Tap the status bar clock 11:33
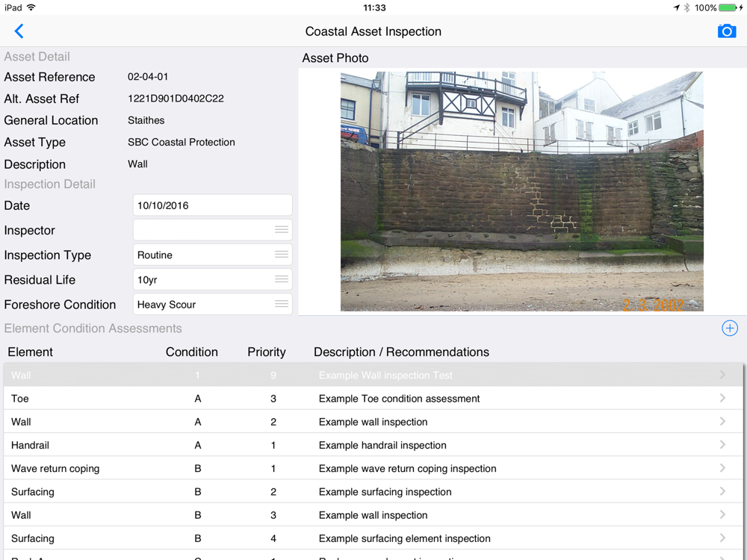 click(x=374, y=7)
